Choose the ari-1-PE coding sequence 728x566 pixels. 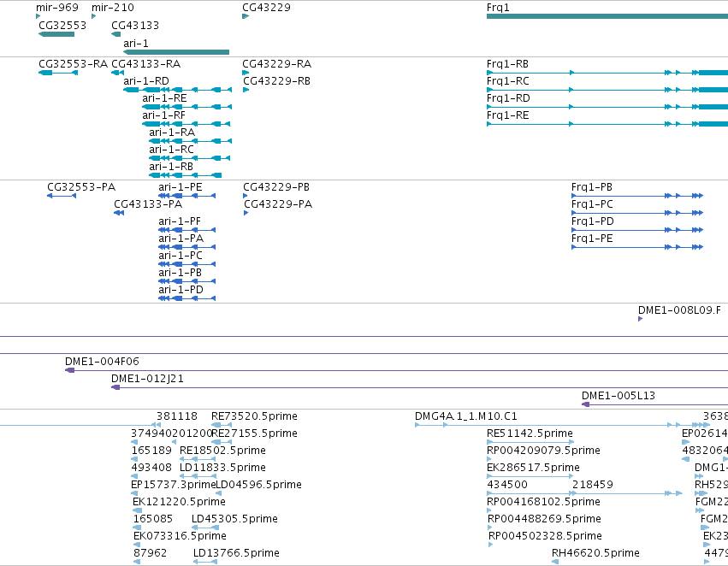pos(186,196)
